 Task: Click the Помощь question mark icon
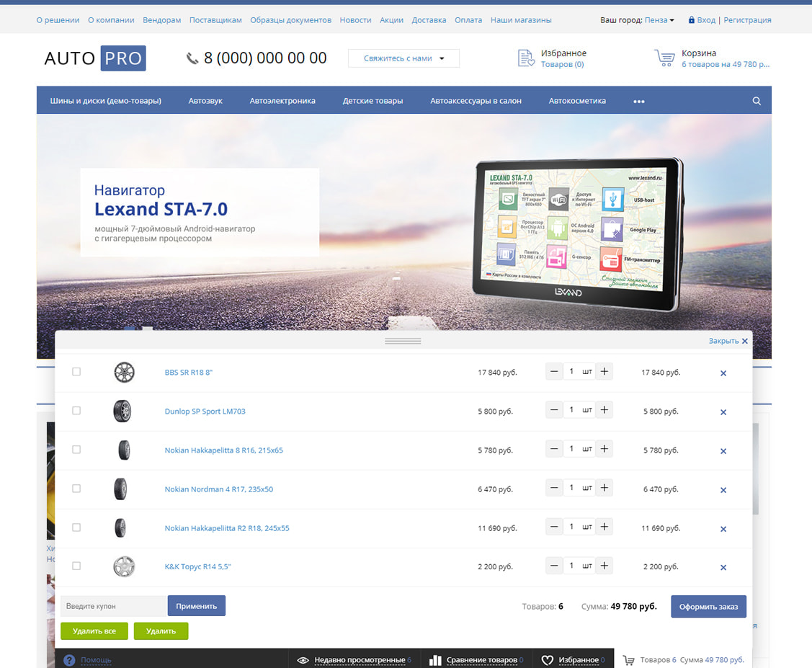click(69, 660)
